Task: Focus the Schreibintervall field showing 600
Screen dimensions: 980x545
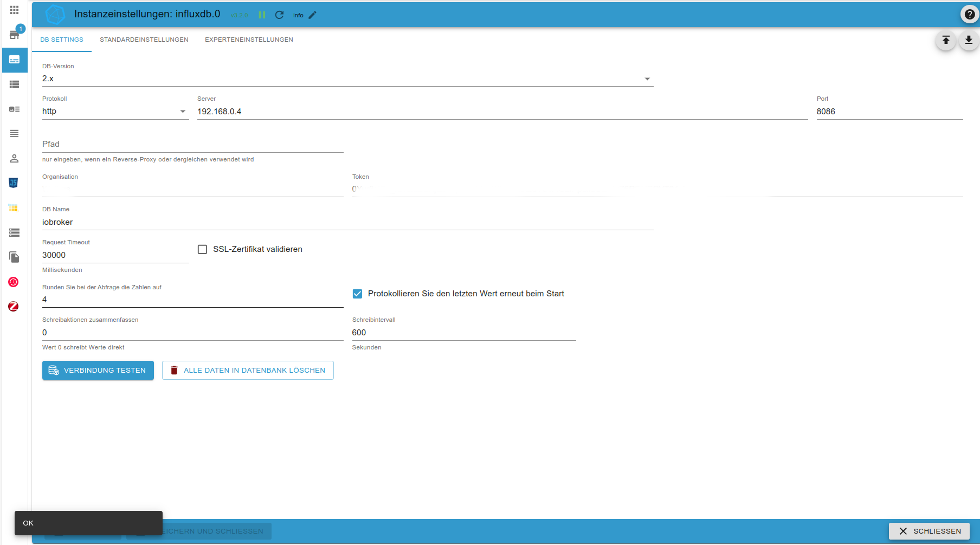Action: pyautogui.click(x=464, y=333)
